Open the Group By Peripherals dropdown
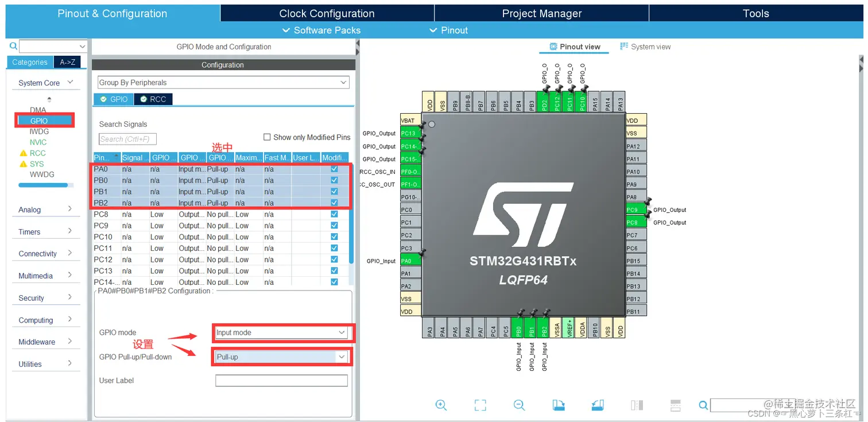The image size is (868, 422). tap(223, 83)
